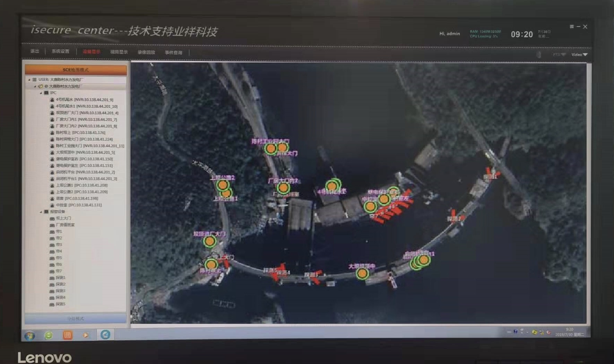Image resolution: width=614 pixels, height=364 pixels.
Task: Collapse the IPC camera group node
Action: 41,93
